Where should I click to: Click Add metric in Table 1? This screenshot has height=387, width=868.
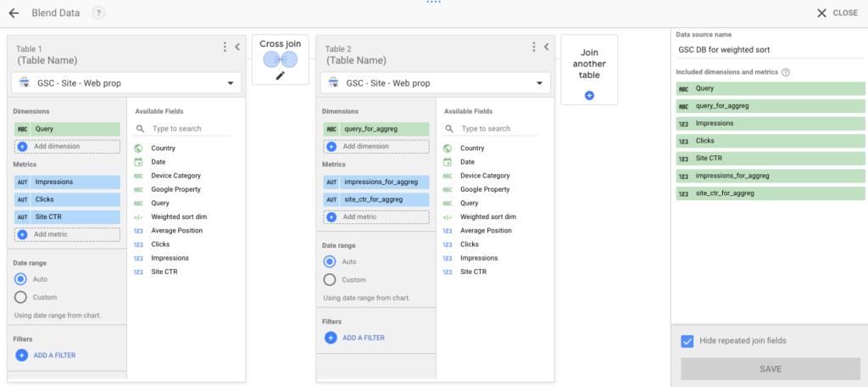click(x=67, y=234)
